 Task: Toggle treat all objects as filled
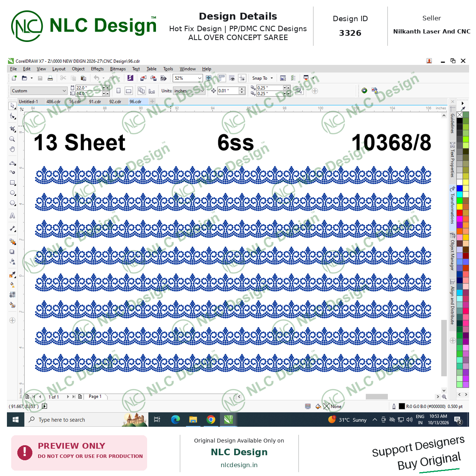pos(299,91)
